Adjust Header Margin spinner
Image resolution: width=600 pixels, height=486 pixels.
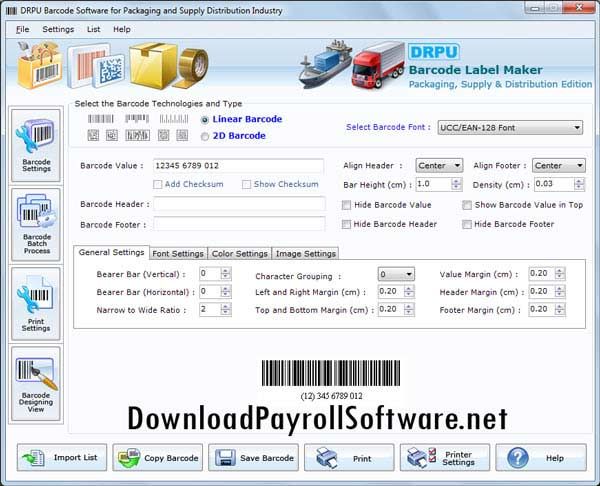click(x=559, y=291)
